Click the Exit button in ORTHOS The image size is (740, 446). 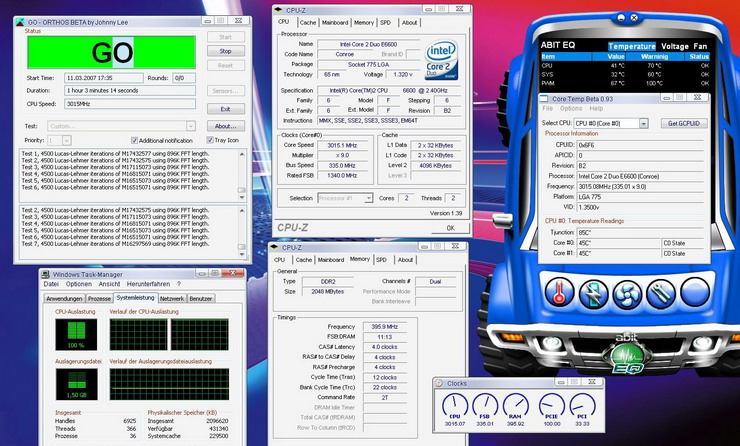tap(226, 109)
